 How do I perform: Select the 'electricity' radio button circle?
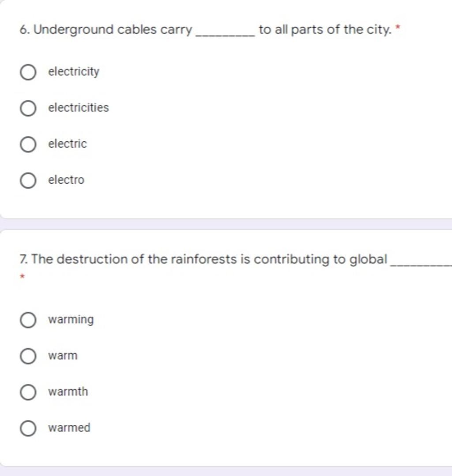(28, 72)
